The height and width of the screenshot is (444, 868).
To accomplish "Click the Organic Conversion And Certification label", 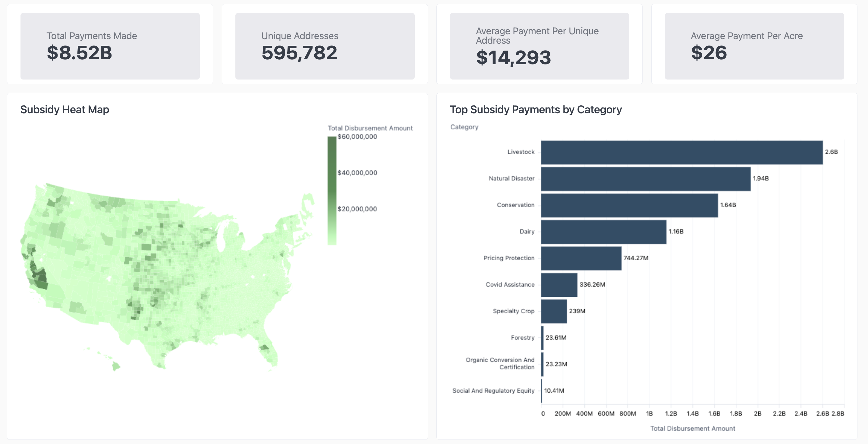I will click(x=500, y=364).
